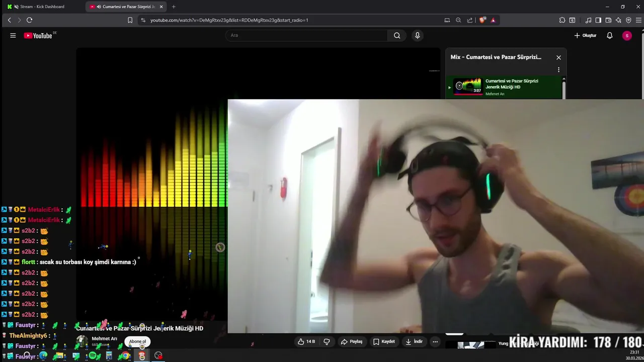Screen dimensions: 644x362
Task: Open the Brave main hamburger menu
Action: pyautogui.click(x=638, y=20)
